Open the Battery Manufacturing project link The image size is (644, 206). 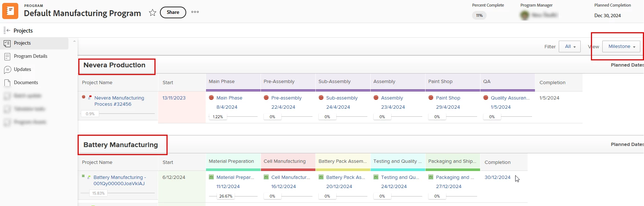[x=119, y=180]
